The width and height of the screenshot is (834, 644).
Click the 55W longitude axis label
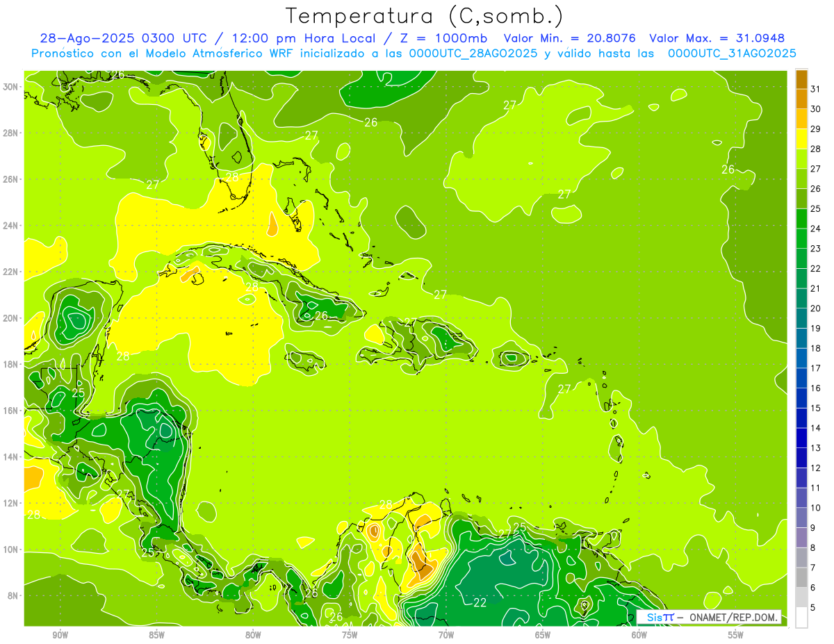pyautogui.click(x=736, y=635)
